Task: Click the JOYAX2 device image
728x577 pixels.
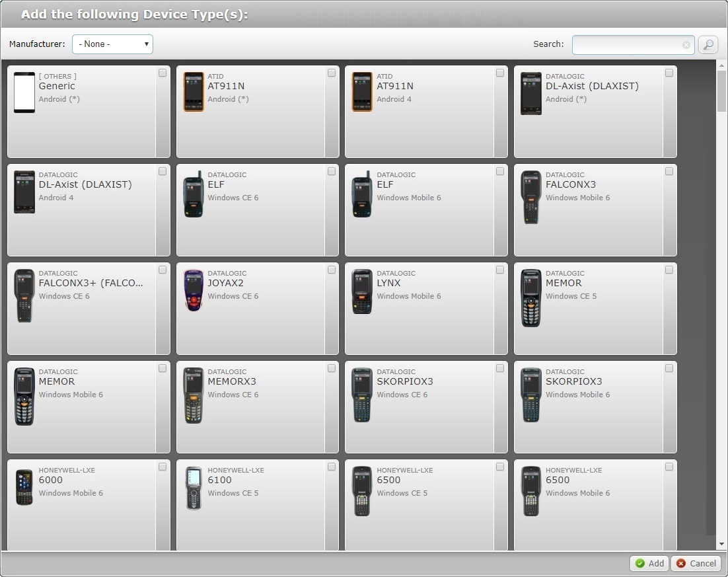Action: click(x=194, y=289)
